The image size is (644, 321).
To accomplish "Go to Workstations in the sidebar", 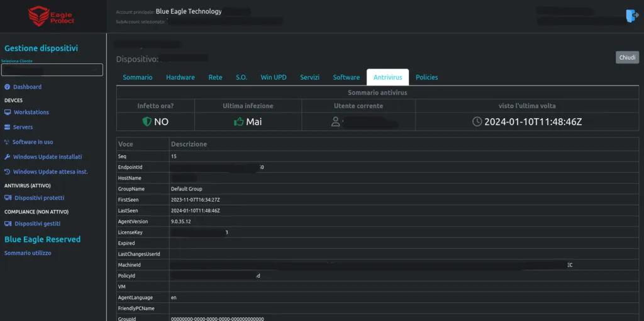I will [x=31, y=112].
